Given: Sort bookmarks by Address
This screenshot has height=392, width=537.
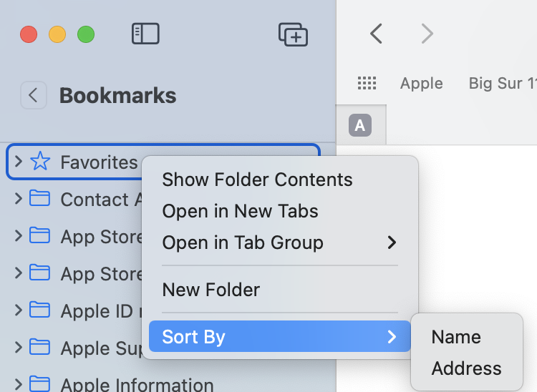Looking at the screenshot, I should coord(466,368).
